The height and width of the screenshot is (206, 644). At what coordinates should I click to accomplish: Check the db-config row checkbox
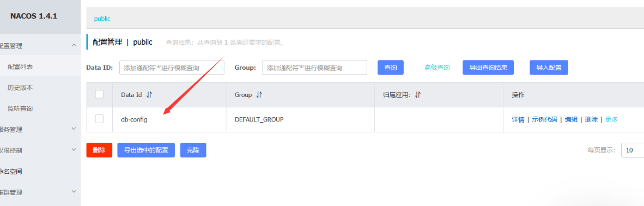[99, 119]
